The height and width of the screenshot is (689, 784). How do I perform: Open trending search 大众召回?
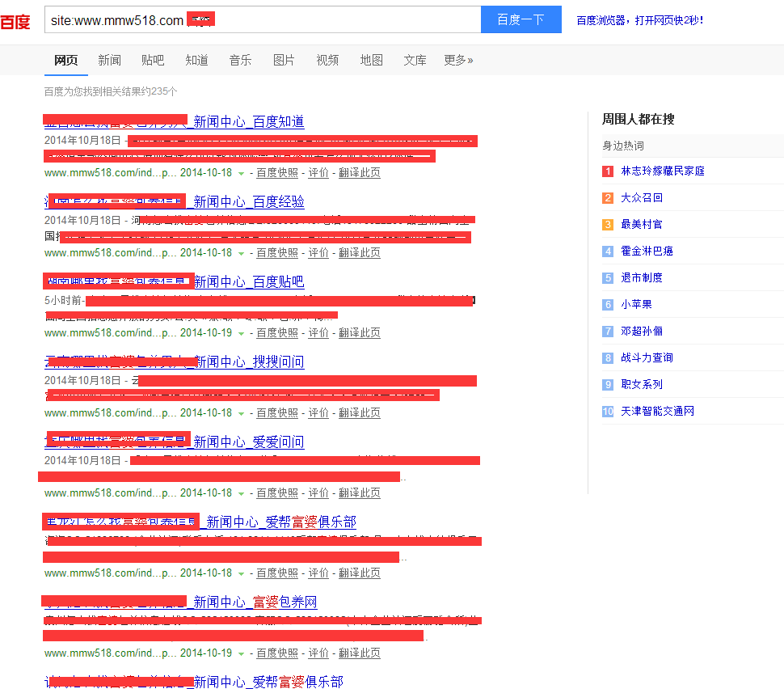point(643,197)
